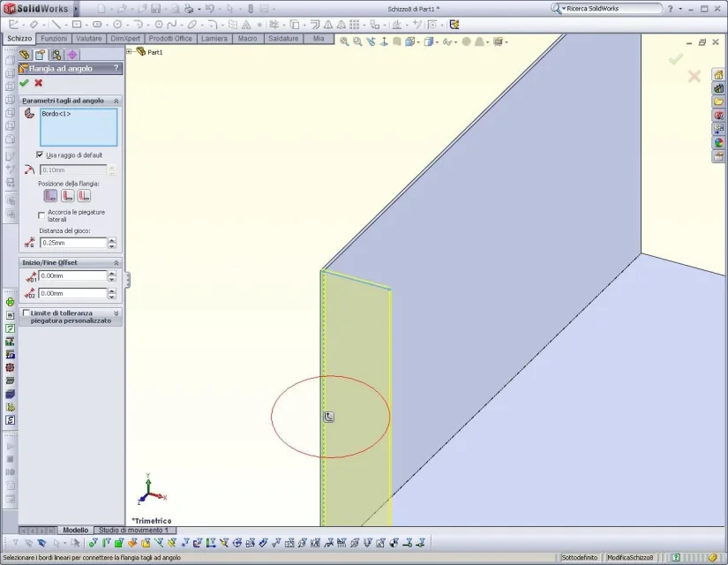The width and height of the screenshot is (728, 565).
Task: Increase the D1 start offset stepper
Action: (111, 273)
